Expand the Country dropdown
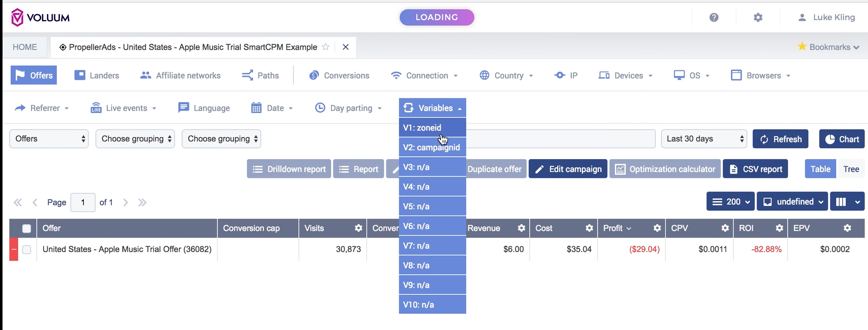868x330 pixels. click(x=506, y=75)
